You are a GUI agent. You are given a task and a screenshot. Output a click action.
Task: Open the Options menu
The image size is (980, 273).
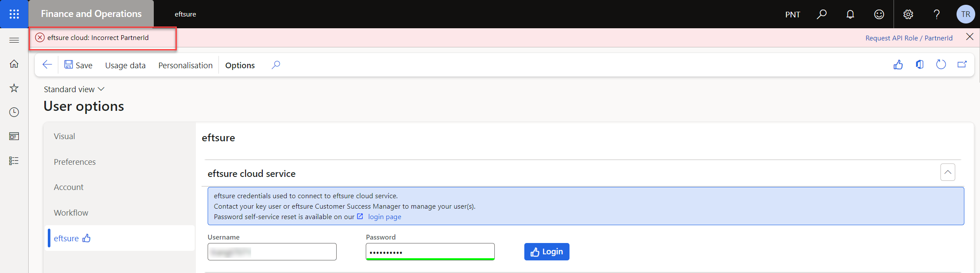point(240,65)
